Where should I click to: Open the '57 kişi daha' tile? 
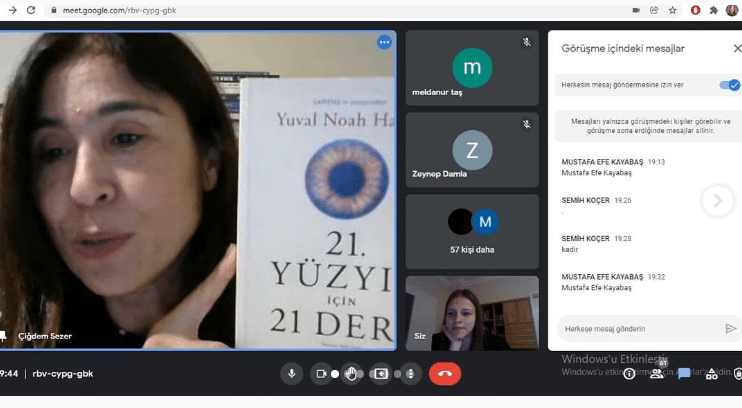[472, 231]
